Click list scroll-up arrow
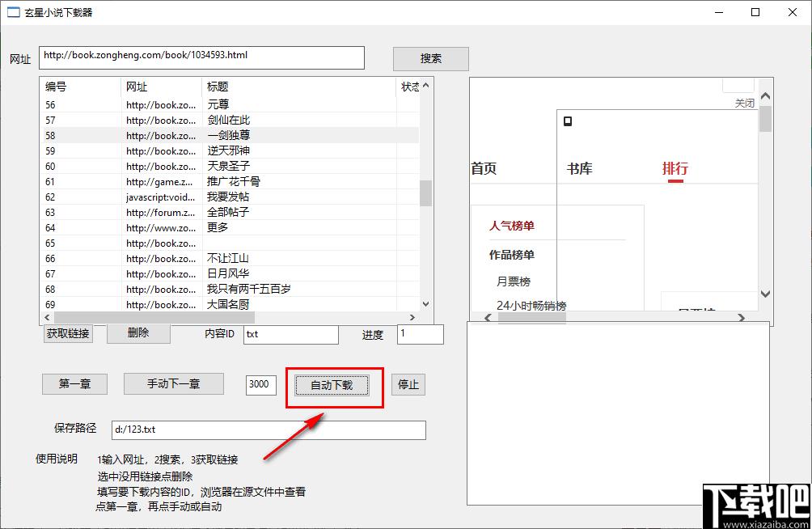This screenshot has width=812, height=529. (425, 86)
